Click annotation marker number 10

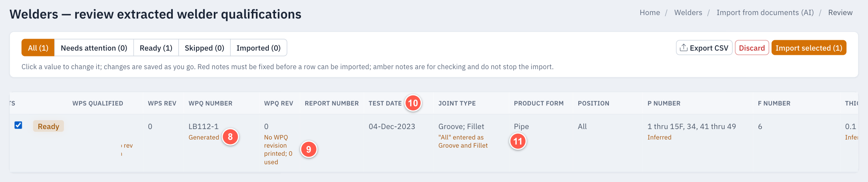click(x=413, y=103)
